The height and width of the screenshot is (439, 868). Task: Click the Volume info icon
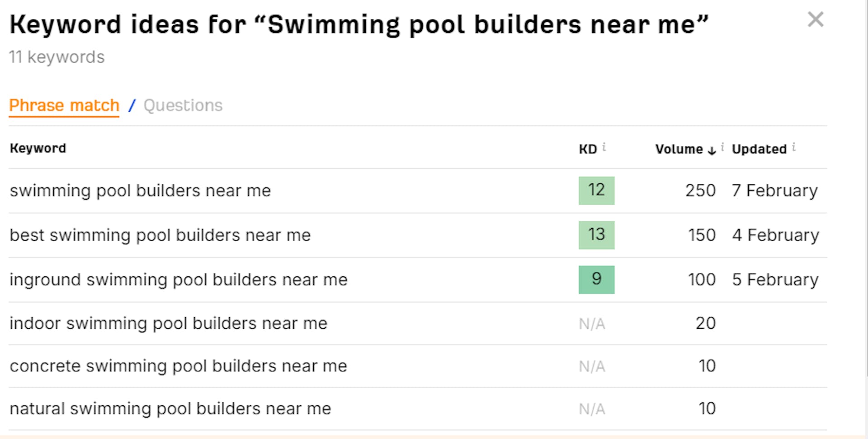(722, 147)
